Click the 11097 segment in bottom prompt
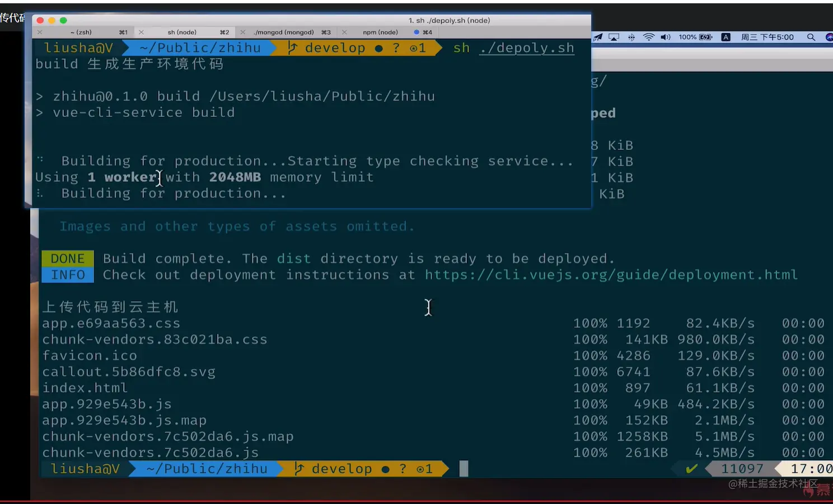833x504 pixels. pos(742,469)
